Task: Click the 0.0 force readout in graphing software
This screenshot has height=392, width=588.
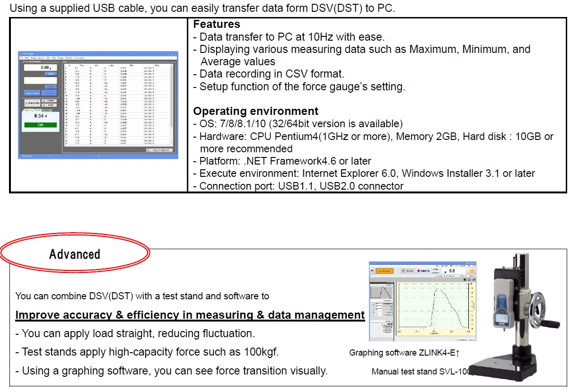Action: pos(451,271)
